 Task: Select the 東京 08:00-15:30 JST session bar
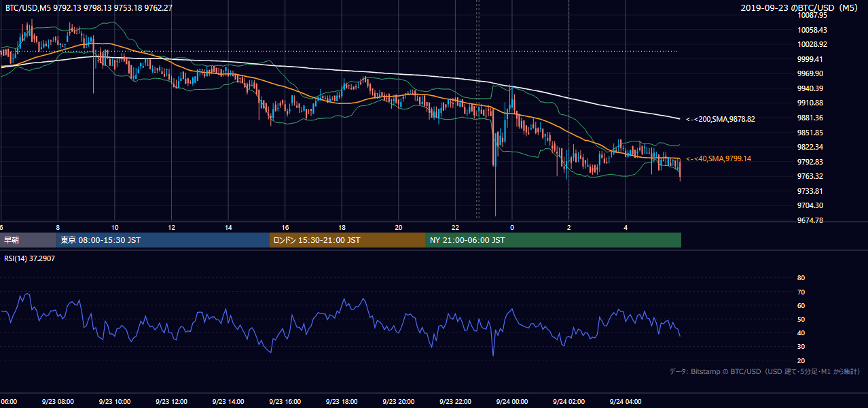click(x=163, y=240)
